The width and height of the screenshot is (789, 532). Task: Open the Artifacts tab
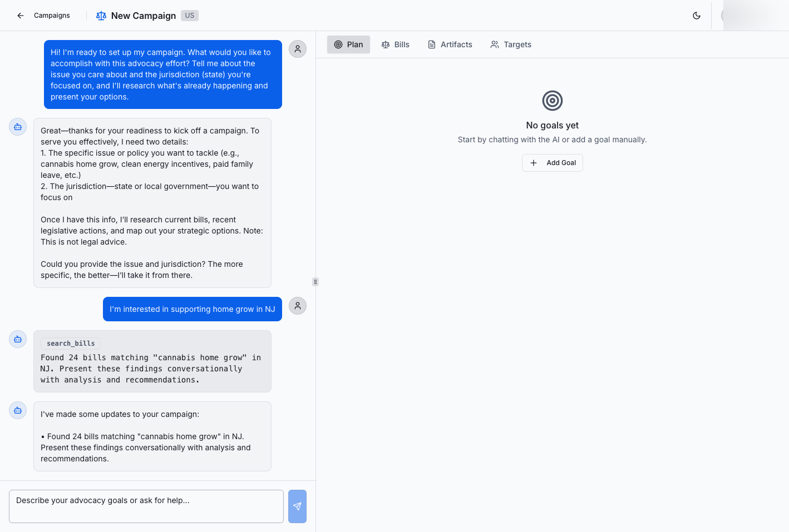450,44
